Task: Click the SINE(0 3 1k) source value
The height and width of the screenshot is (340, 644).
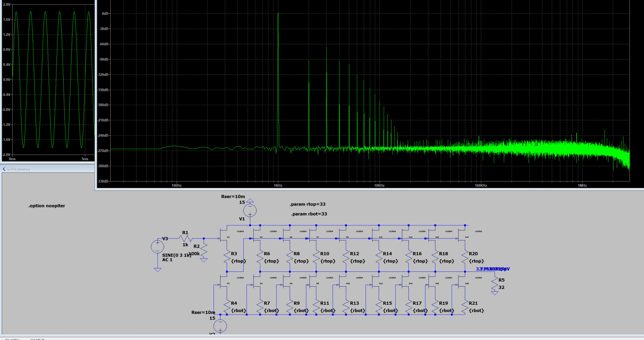Action: point(176,255)
